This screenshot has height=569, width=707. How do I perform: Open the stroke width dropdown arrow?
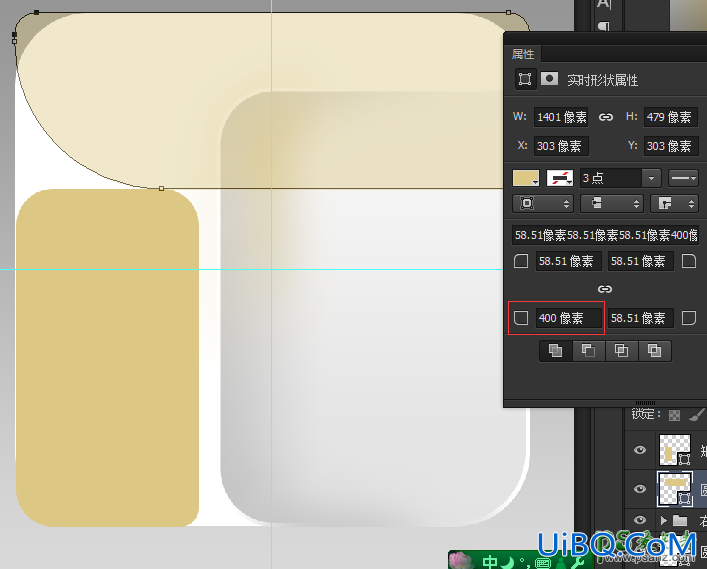pos(652,178)
